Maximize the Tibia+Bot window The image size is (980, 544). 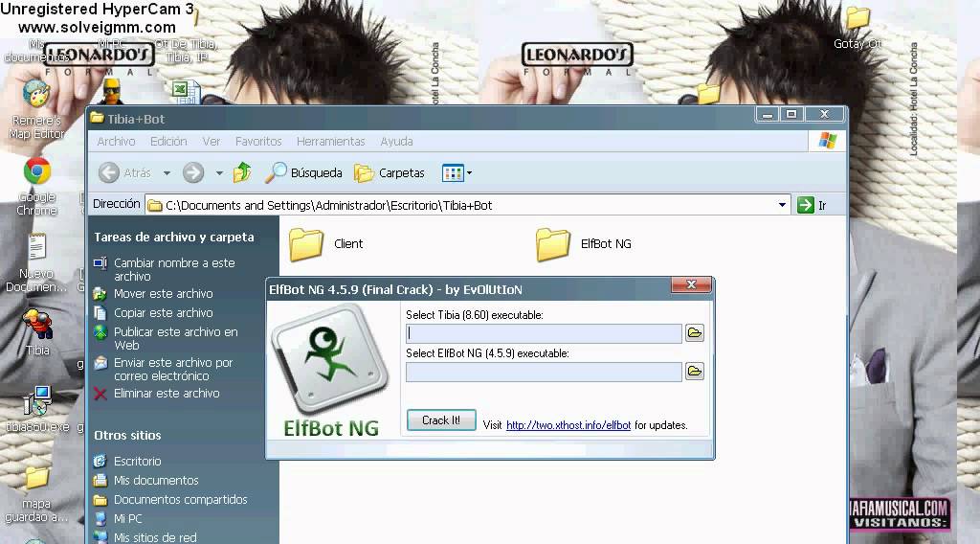click(x=791, y=114)
